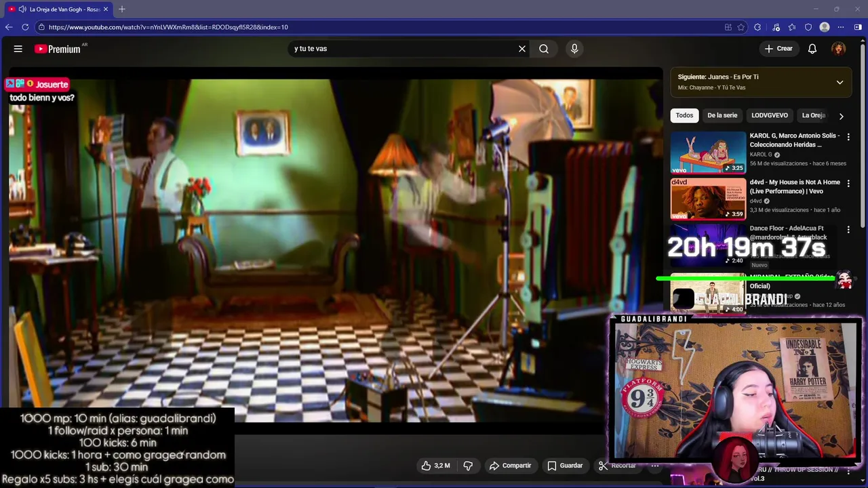Image resolution: width=868 pixels, height=488 pixels.
Task: Open browser extensions puzzle icon
Action: (x=757, y=27)
